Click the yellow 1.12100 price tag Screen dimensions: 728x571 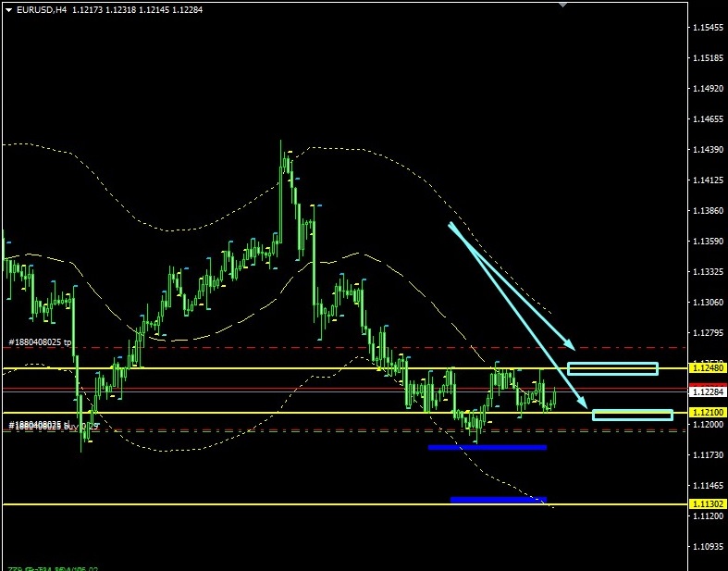[708, 412]
